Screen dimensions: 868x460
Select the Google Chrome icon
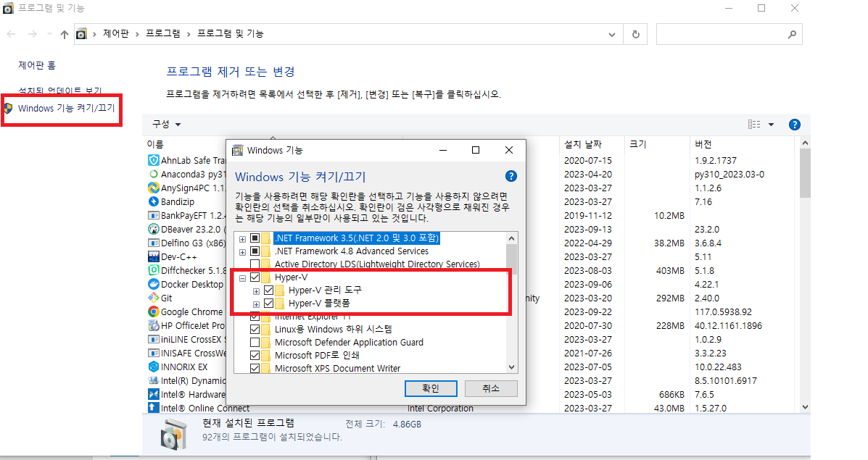tap(153, 311)
